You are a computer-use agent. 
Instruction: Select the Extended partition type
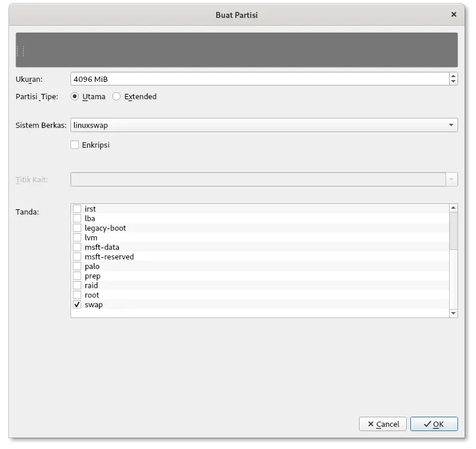click(116, 96)
